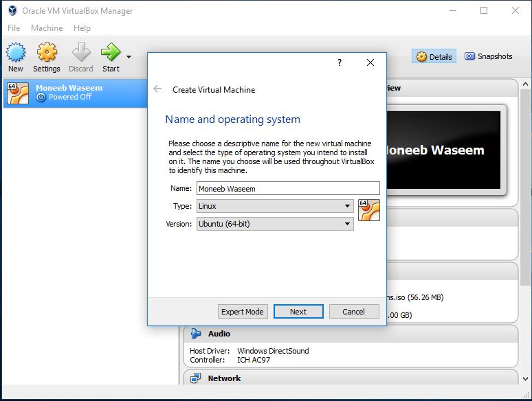Click the Ubuntu OS icon of listed VM

18,93
